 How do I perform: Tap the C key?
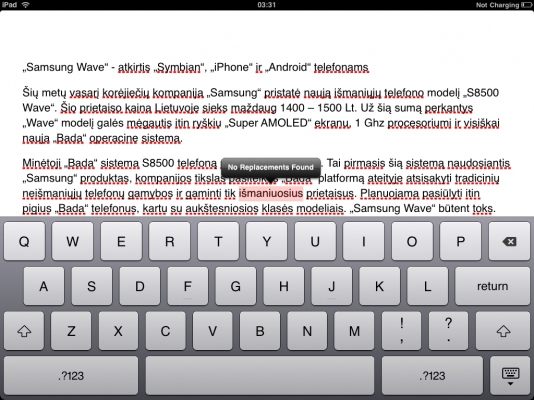tap(166, 331)
